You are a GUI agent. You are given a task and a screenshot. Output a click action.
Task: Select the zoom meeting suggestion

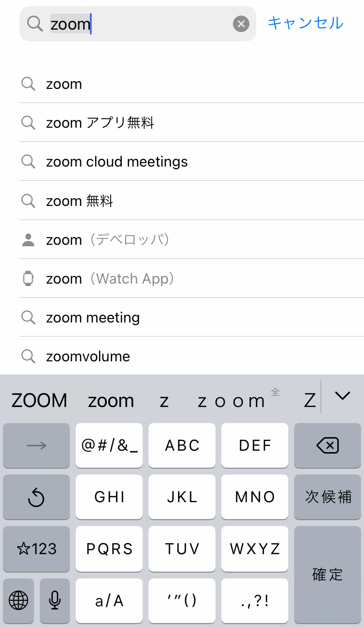coord(93,318)
